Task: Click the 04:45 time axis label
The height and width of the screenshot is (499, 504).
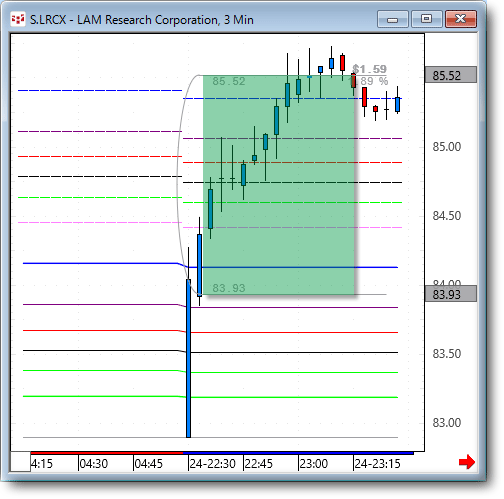Action: pyautogui.click(x=149, y=463)
